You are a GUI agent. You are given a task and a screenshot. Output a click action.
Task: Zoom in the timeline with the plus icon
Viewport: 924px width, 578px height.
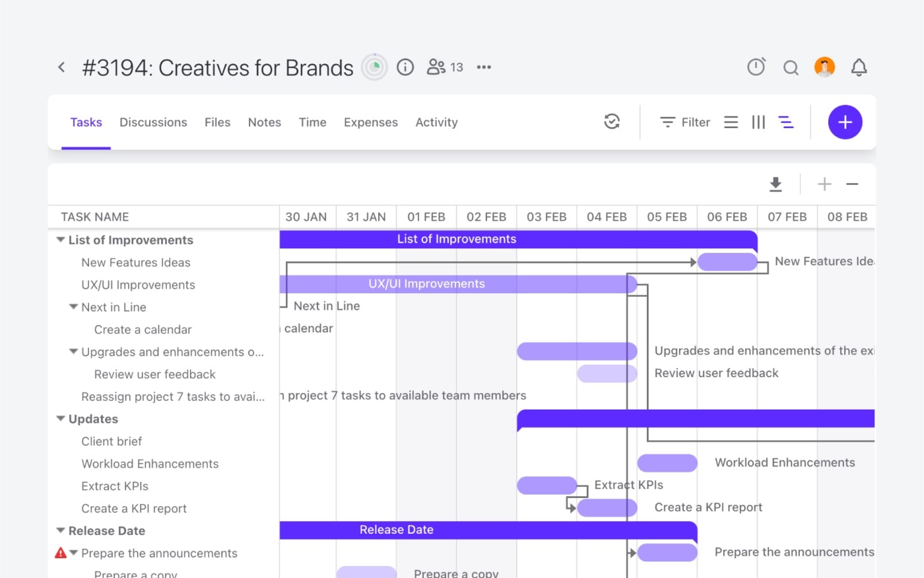(x=824, y=184)
